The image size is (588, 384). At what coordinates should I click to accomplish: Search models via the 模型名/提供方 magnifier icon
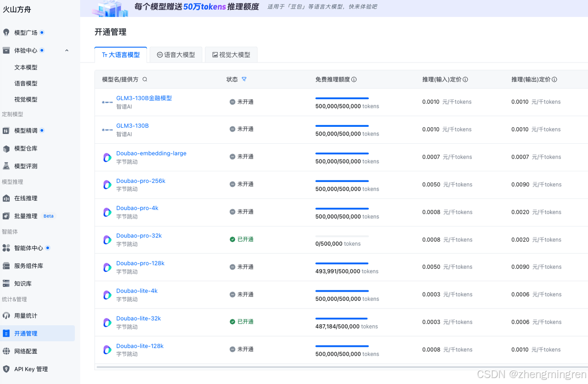(145, 79)
